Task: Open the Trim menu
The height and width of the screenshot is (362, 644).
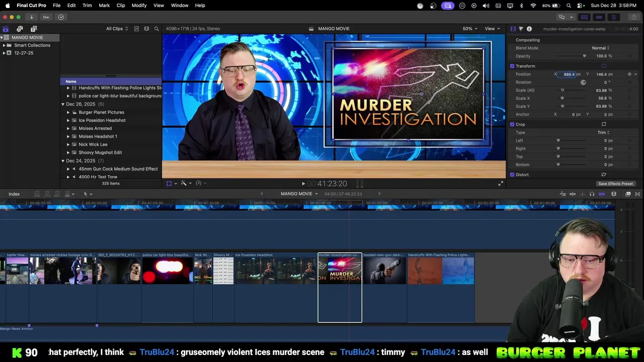Action: pos(87,6)
